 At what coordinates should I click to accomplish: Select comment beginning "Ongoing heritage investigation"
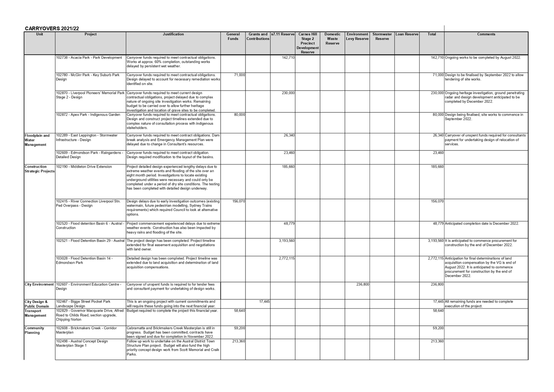pos(485,97)
